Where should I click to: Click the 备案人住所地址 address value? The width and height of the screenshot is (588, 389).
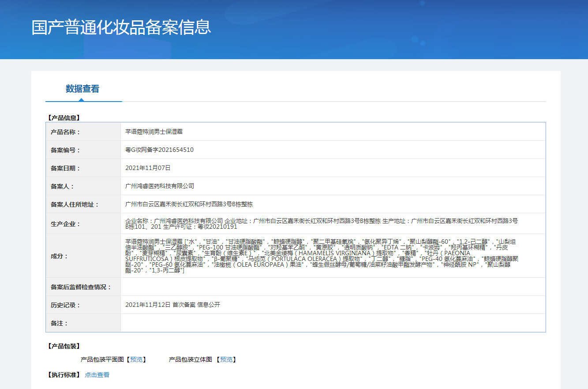pyautogui.click(x=189, y=204)
